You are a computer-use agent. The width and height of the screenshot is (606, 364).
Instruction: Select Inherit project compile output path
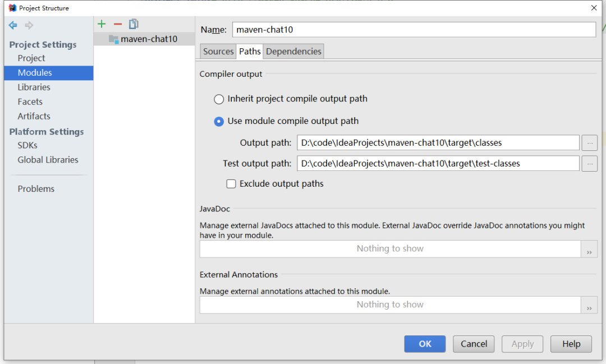[219, 99]
